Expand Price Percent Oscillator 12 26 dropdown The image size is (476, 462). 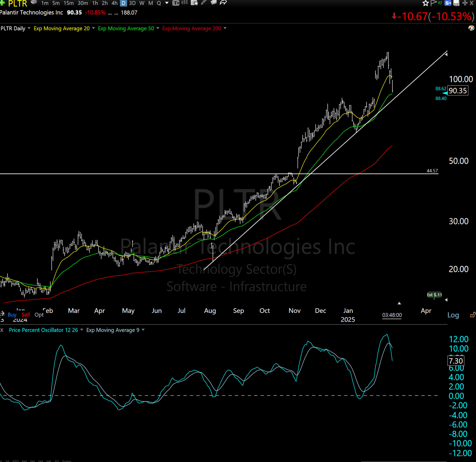coord(82,330)
